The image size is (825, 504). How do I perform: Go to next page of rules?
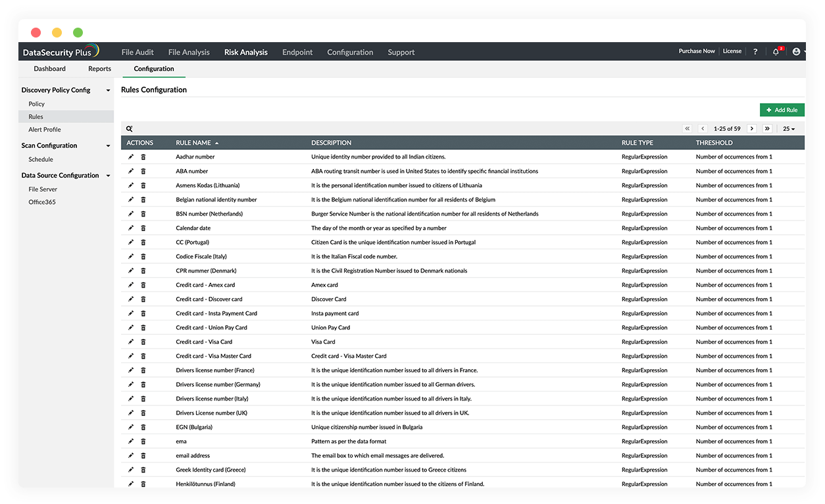[x=751, y=128]
